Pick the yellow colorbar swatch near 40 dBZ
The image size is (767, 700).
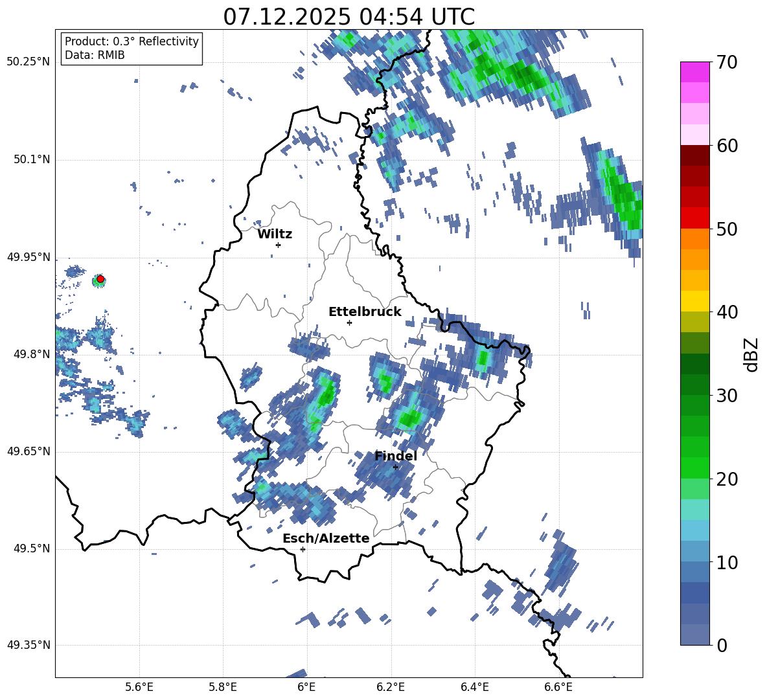(694, 301)
